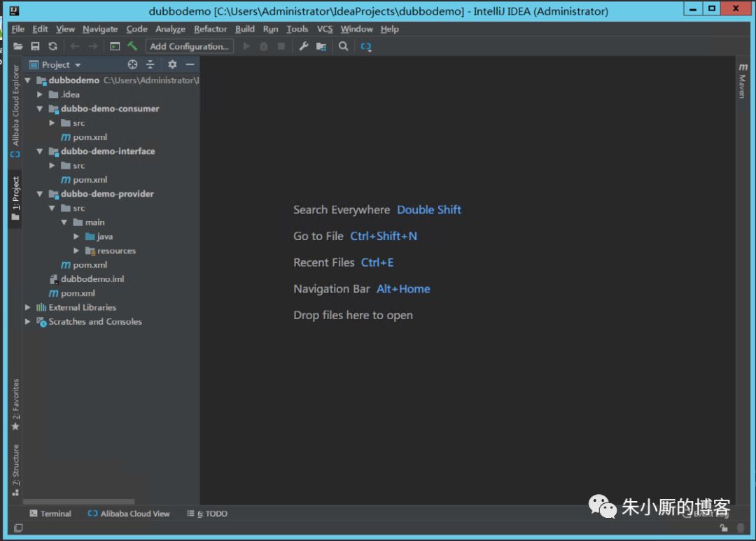The image size is (756, 541).
Task: Open the Help menu
Action: (390, 29)
